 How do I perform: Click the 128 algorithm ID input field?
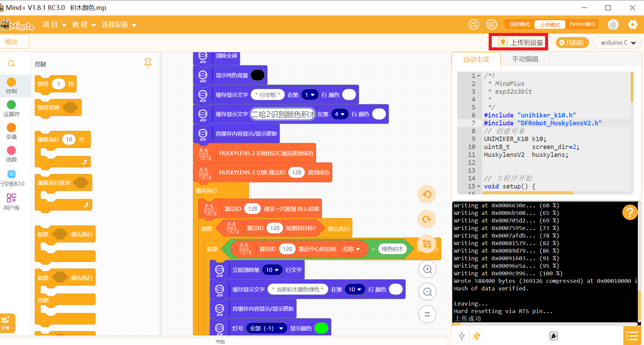297,172
